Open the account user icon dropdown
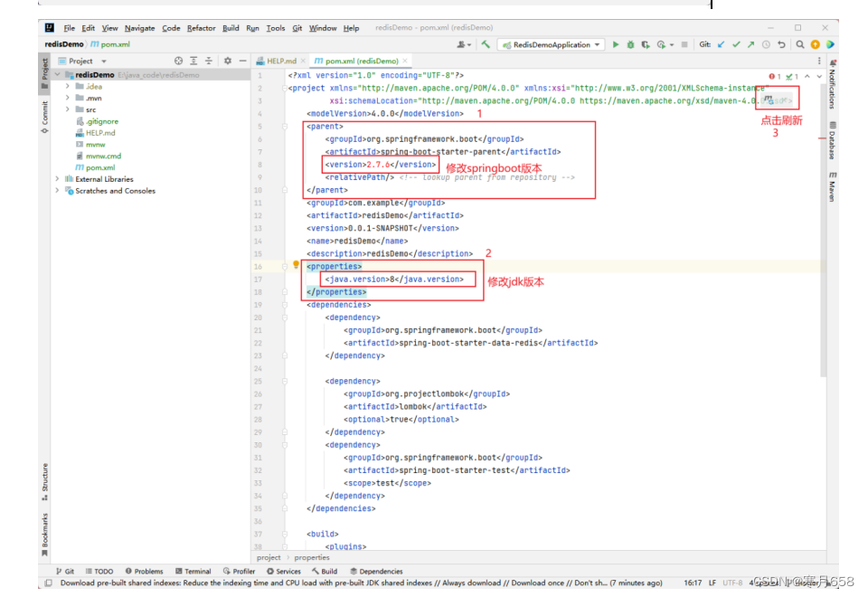The image size is (868, 597). [x=463, y=44]
